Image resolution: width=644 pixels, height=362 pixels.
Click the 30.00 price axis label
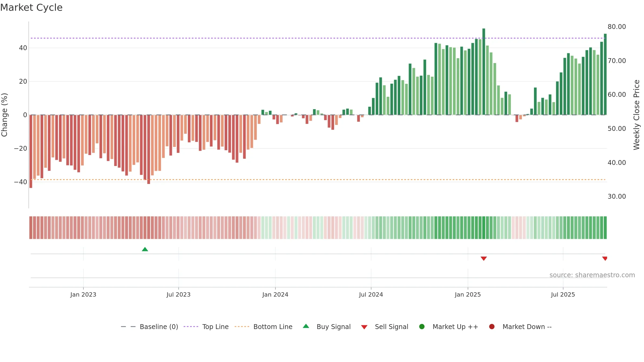[617, 197]
